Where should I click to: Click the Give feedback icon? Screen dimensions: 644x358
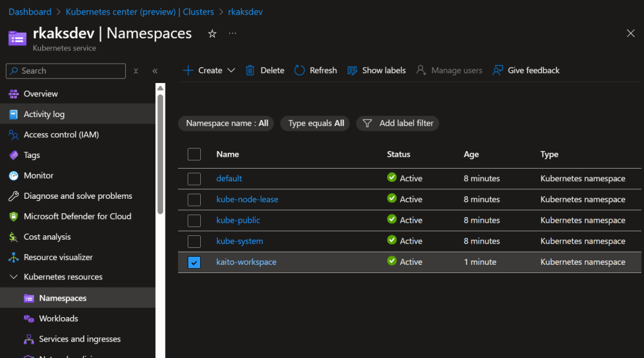pyautogui.click(x=498, y=70)
